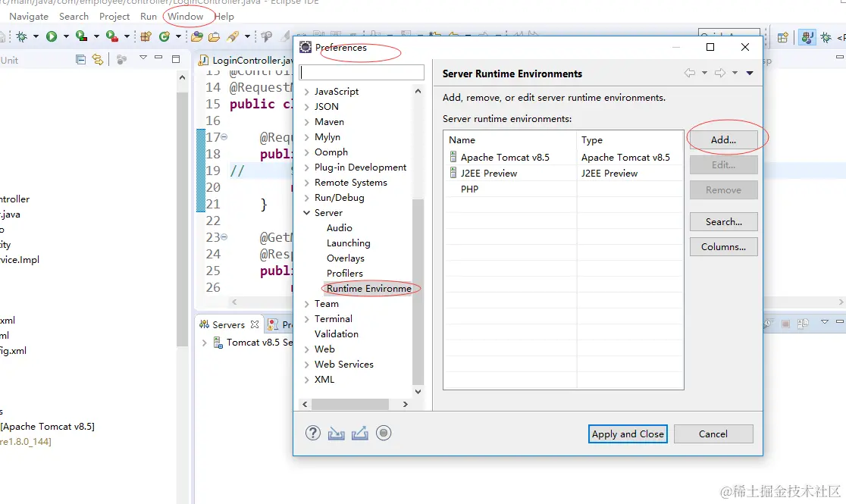Click preferences tree vertical scrollbar down arrow
Viewport: 846px width, 504px height.
[418, 392]
